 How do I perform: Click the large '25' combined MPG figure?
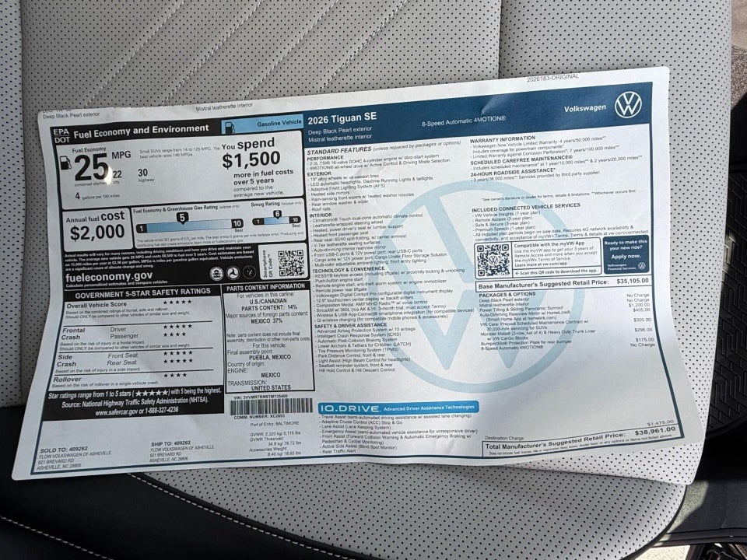point(91,168)
